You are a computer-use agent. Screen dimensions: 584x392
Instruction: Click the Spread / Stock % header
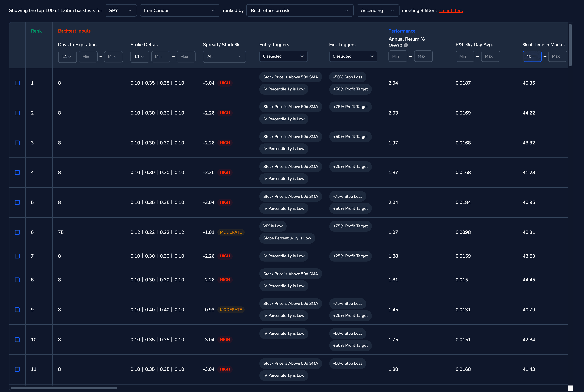coord(221,45)
